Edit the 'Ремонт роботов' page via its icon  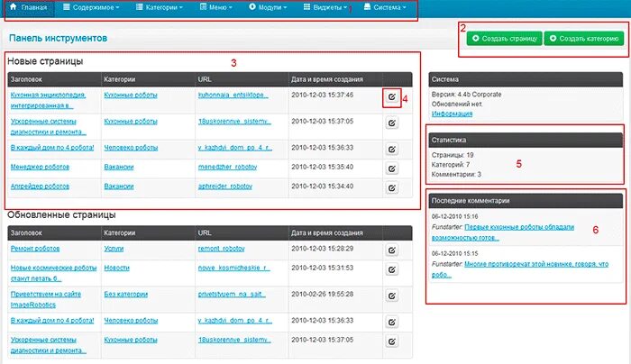[x=391, y=250]
